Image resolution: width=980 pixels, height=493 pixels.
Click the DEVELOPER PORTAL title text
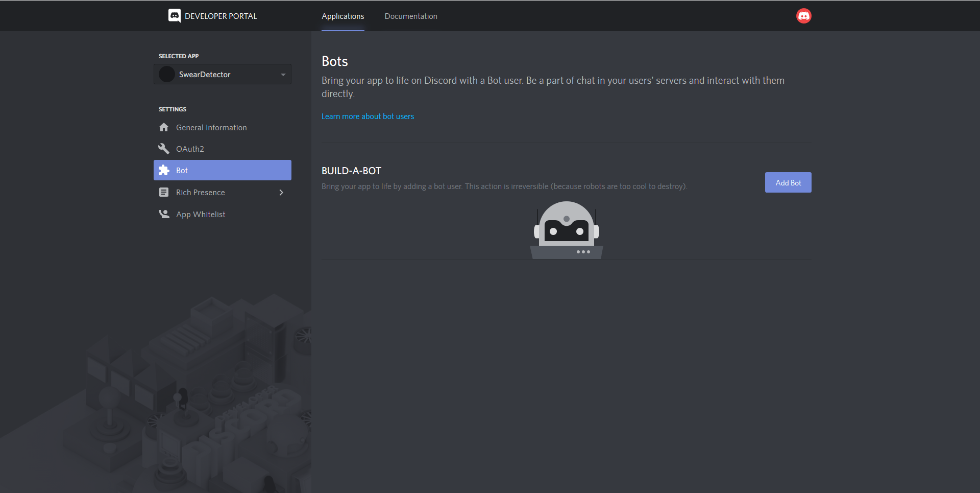tap(221, 16)
